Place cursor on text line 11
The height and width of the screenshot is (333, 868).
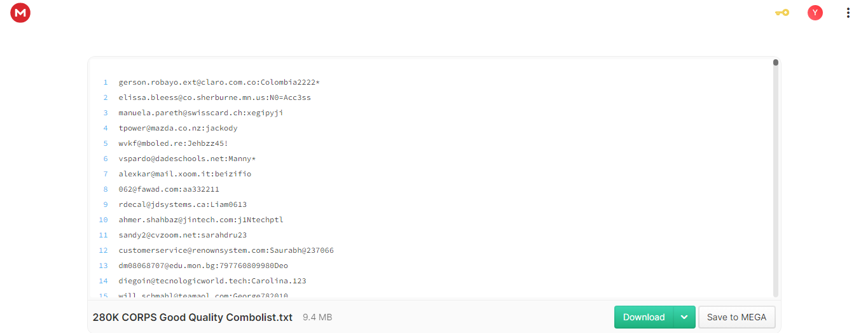pyautogui.click(x=183, y=235)
